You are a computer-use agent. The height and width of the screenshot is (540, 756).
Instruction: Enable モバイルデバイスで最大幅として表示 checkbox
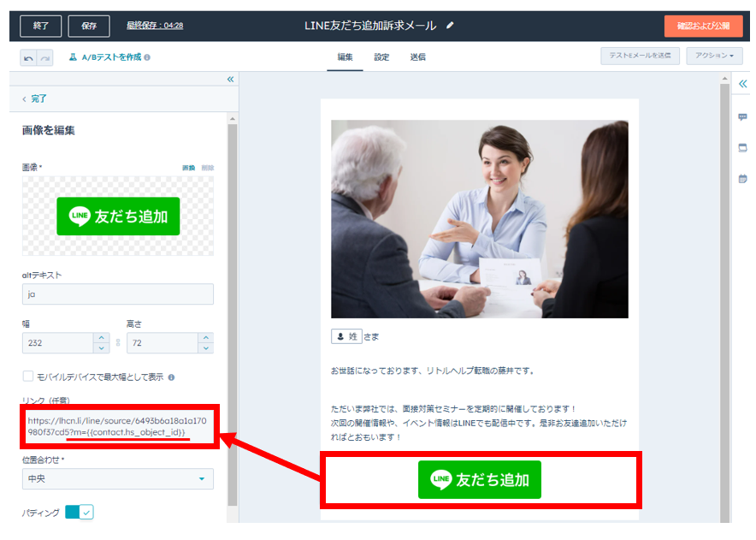pos(28,377)
